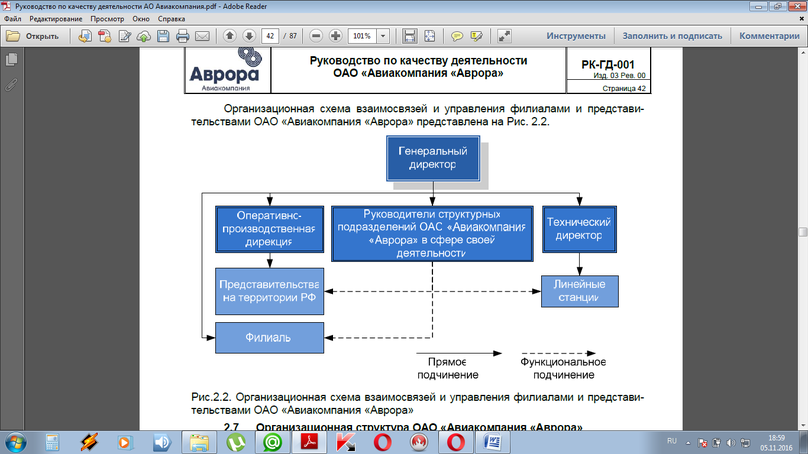Click Заполнить и подписать
The height and width of the screenshot is (454, 808).
pos(672,36)
